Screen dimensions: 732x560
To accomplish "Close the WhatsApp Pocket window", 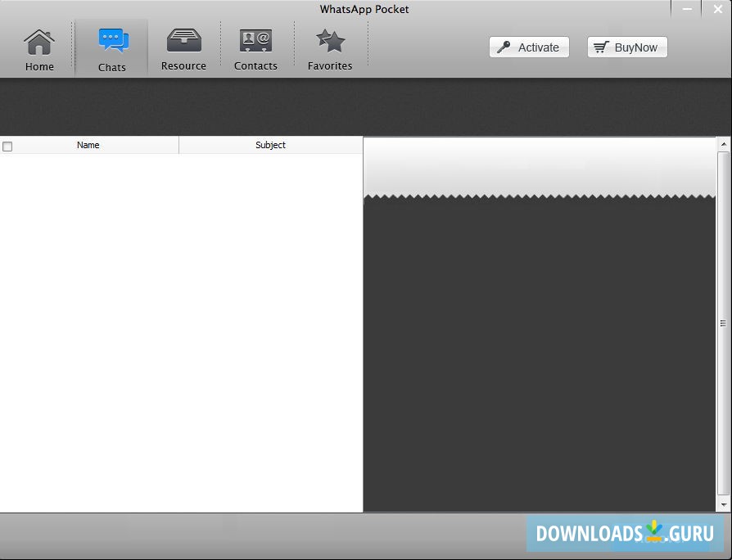I will [x=718, y=9].
